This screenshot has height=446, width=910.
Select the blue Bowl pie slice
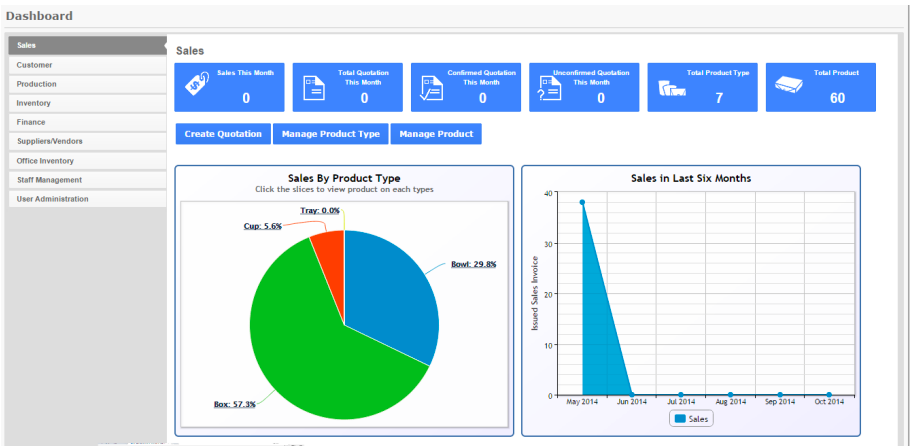[390, 290]
